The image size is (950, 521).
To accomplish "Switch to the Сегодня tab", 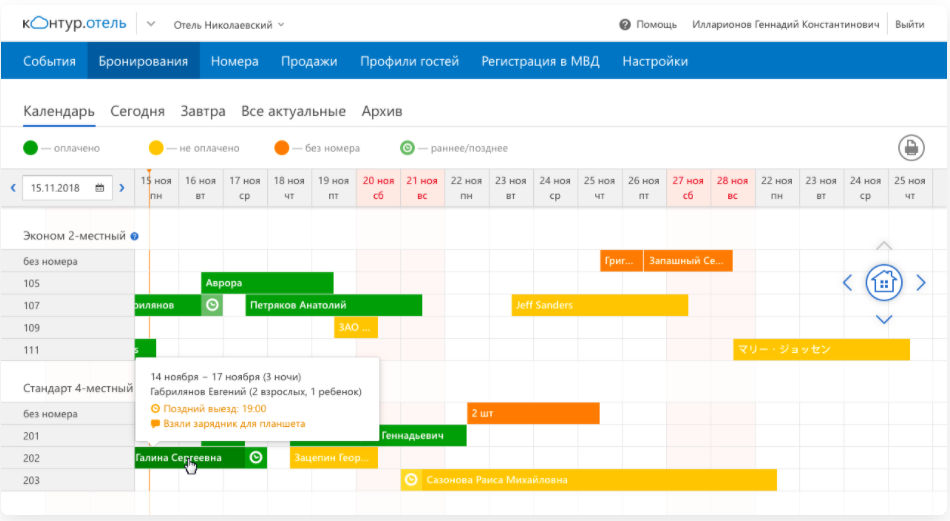I will click(138, 111).
